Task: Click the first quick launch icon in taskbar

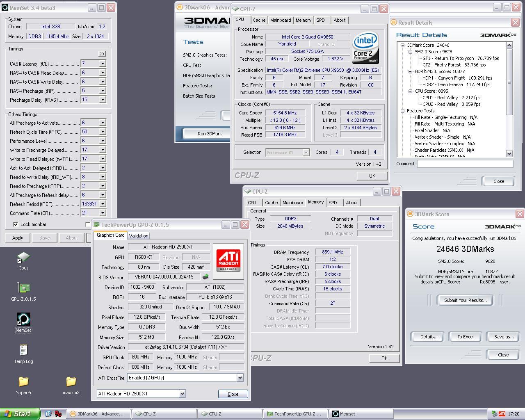Action: pyautogui.click(x=48, y=414)
